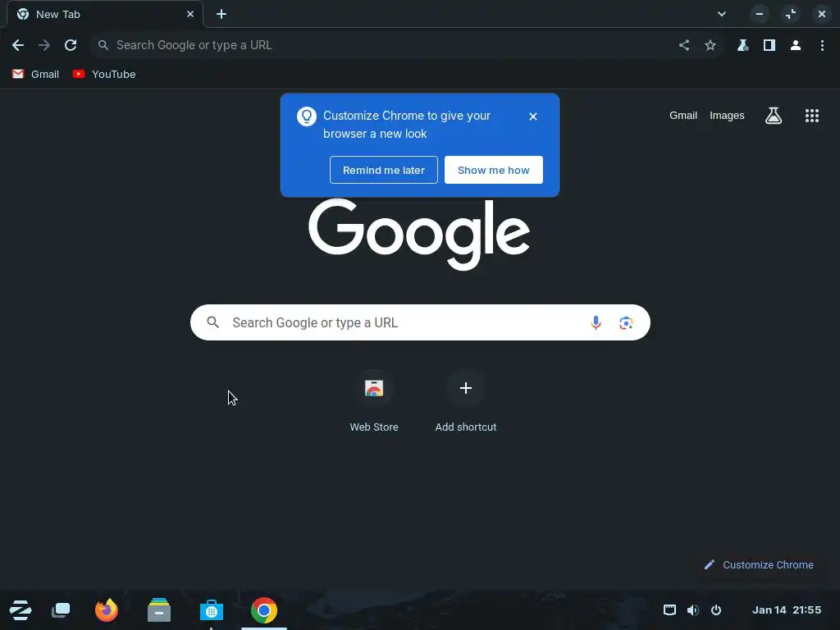
Task: Bookmark this tab with the star icon
Action: pos(710,45)
